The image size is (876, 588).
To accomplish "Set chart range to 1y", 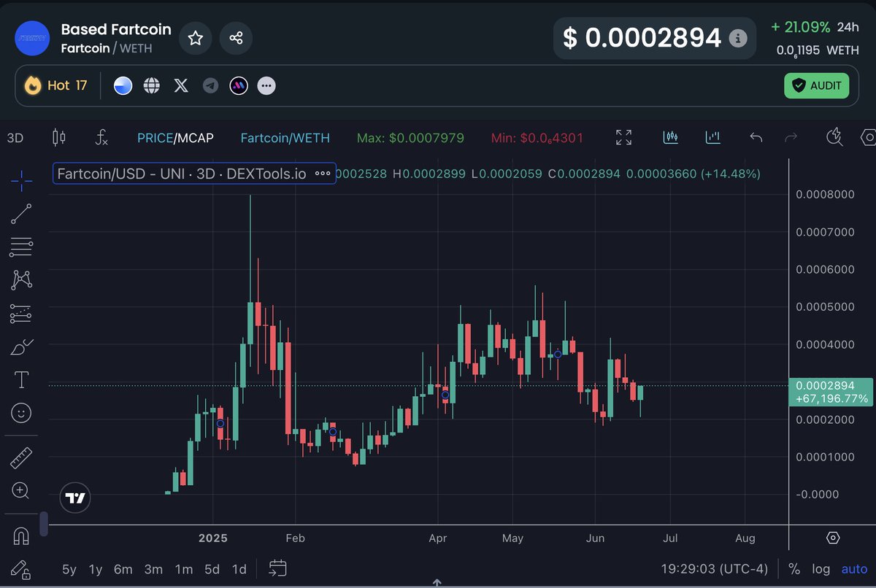I will (x=96, y=569).
